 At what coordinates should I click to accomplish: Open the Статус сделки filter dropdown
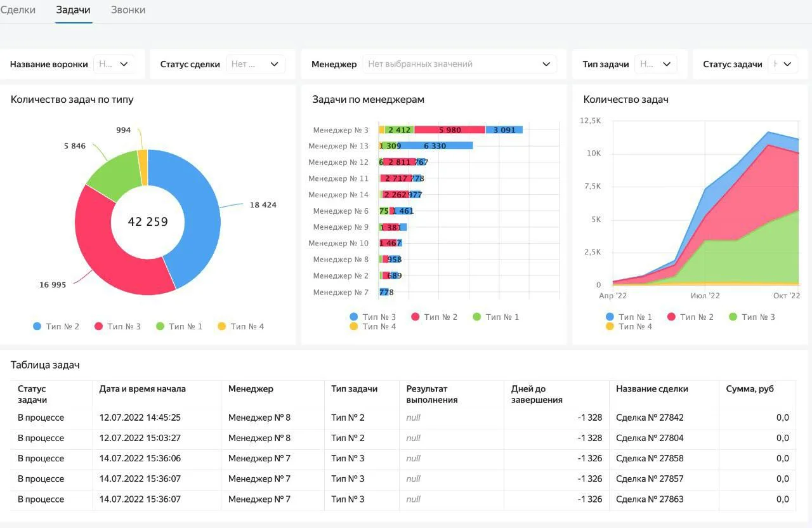click(256, 64)
